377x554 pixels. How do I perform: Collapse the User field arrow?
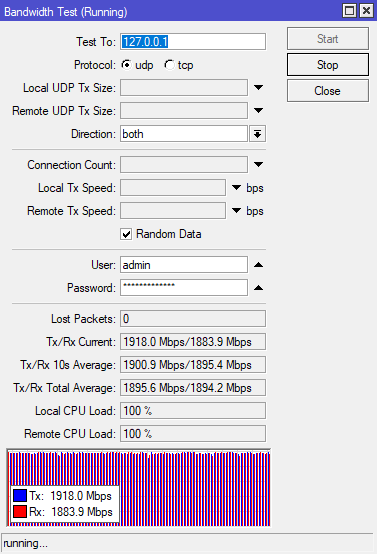(259, 265)
